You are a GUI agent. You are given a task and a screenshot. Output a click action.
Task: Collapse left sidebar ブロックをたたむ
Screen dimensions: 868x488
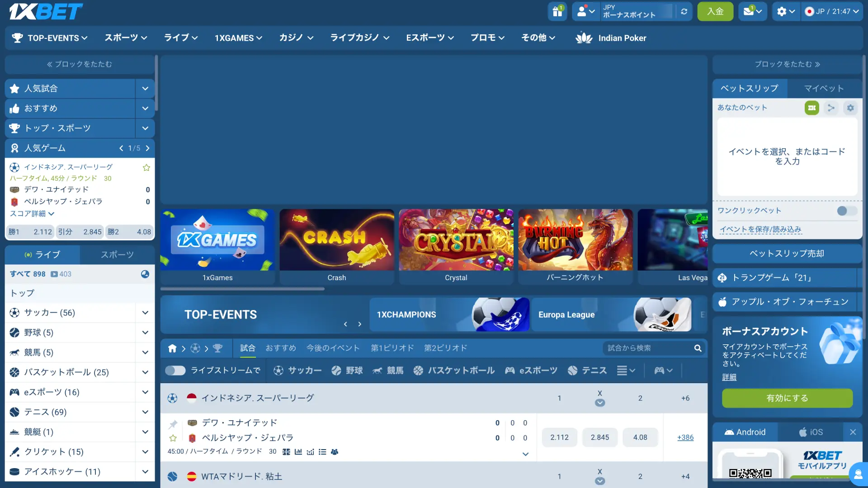pos(80,64)
